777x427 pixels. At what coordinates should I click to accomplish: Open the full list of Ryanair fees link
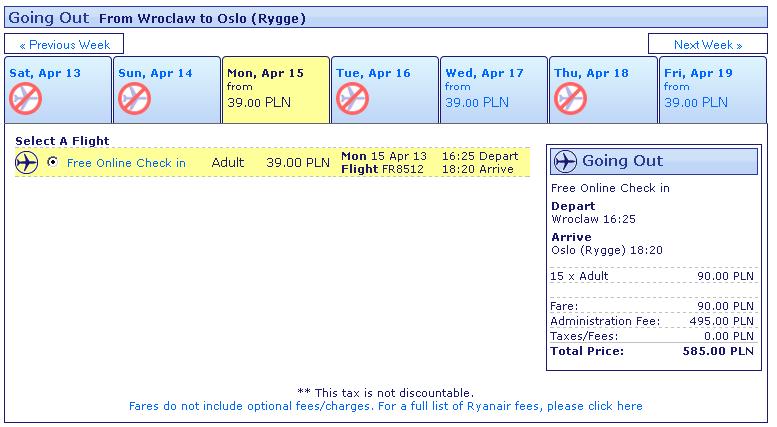click(386, 406)
